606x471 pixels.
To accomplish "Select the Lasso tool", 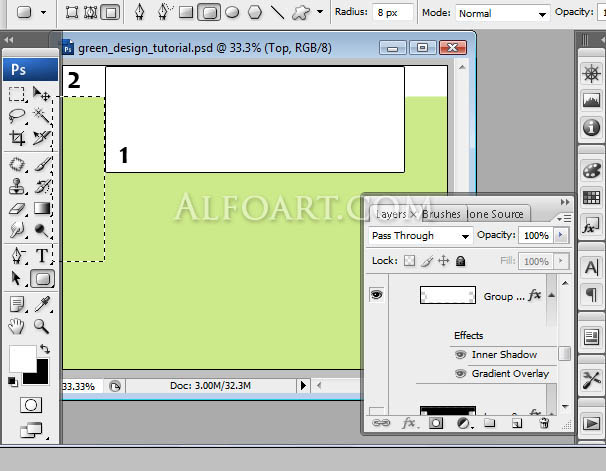I will 17,116.
